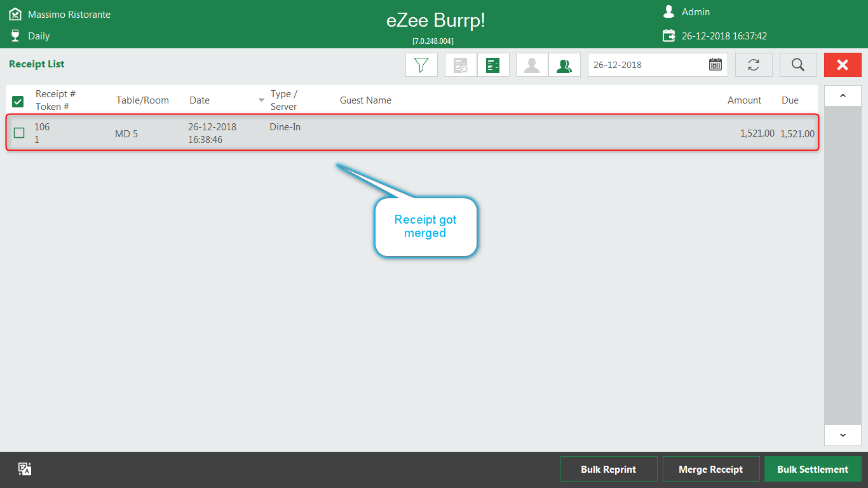Click receipt date 26-12-2018 16:38:46 cell
Viewport: 868px width, 488px height.
tap(212, 133)
